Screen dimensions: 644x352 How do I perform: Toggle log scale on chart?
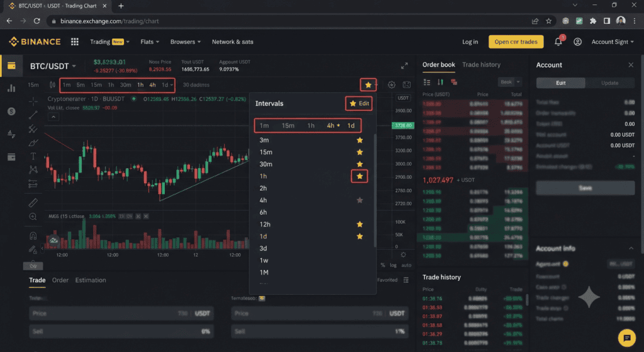pyautogui.click(x=393, y=265)
